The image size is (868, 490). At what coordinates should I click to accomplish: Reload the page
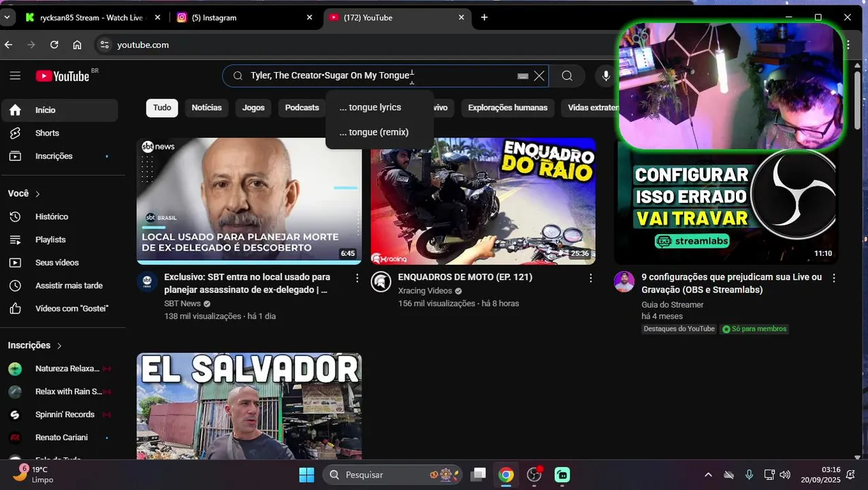54,45
